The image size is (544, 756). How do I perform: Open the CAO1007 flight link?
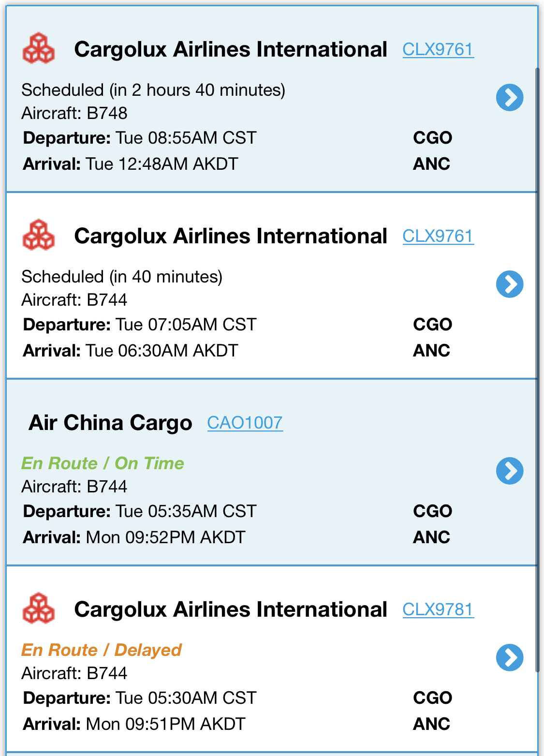pyautogui.click(x=245, y=423)
